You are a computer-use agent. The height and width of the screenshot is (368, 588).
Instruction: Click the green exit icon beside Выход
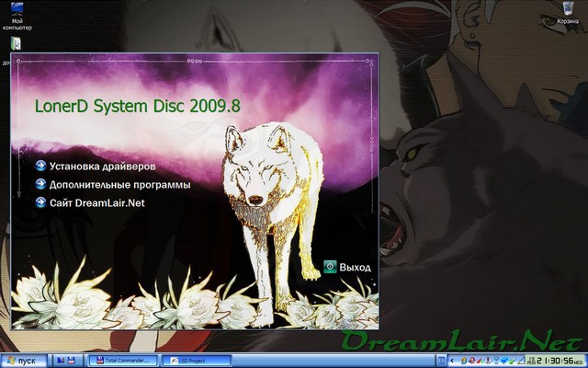click(330, 267)
